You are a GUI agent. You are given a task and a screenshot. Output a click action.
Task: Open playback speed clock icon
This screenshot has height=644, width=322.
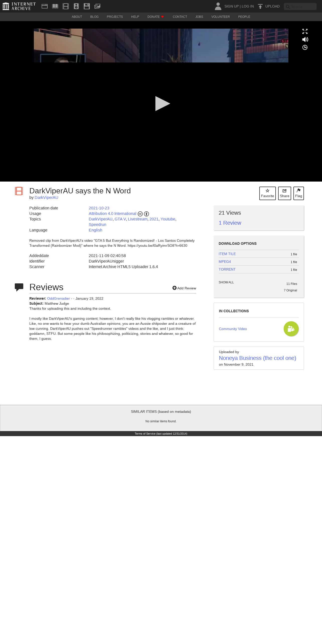click(x=305, y=47)
